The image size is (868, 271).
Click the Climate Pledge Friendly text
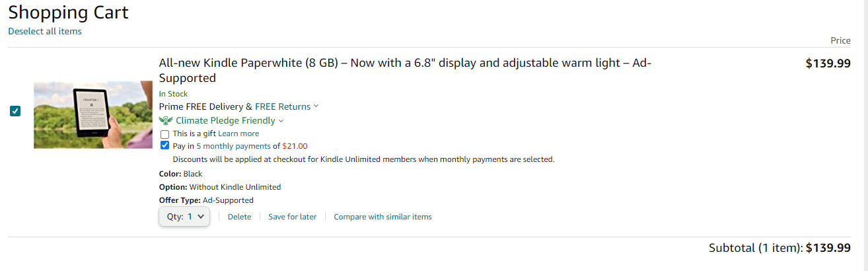[x=225, y=120]
